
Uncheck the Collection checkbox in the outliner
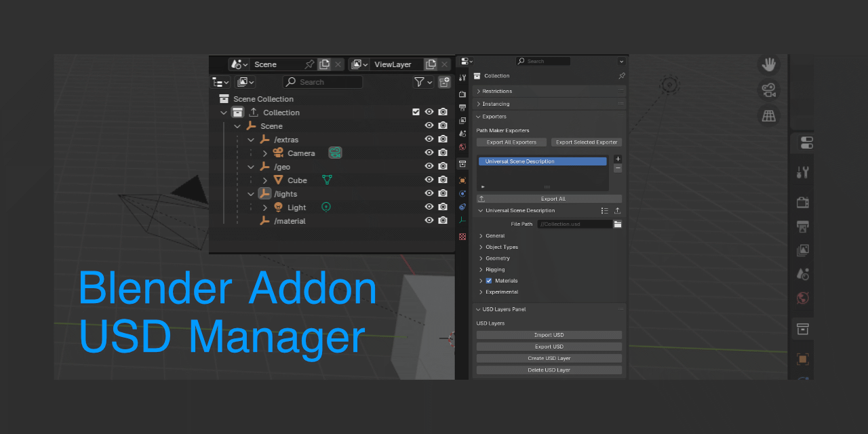(x=416, y=112)
